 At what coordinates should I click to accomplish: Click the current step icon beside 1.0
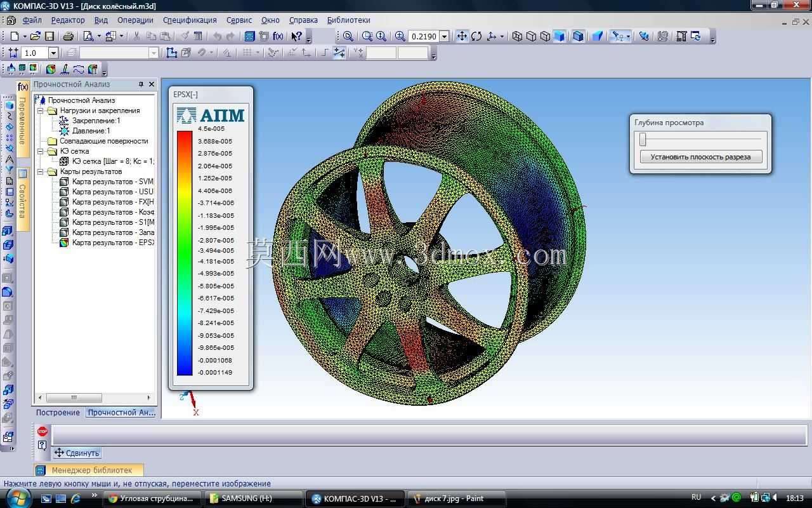coord(13,53)
